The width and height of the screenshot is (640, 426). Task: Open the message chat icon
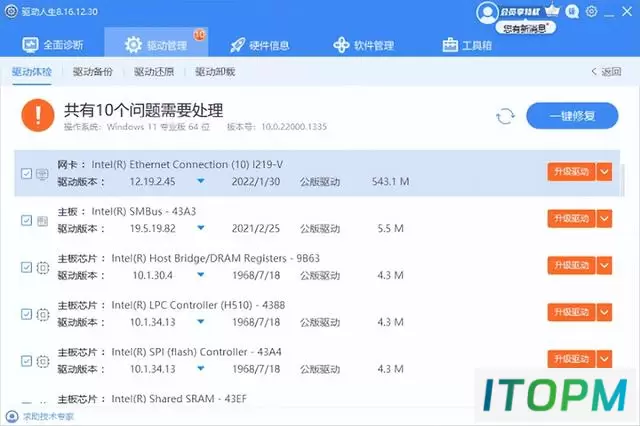click(572, 11)
